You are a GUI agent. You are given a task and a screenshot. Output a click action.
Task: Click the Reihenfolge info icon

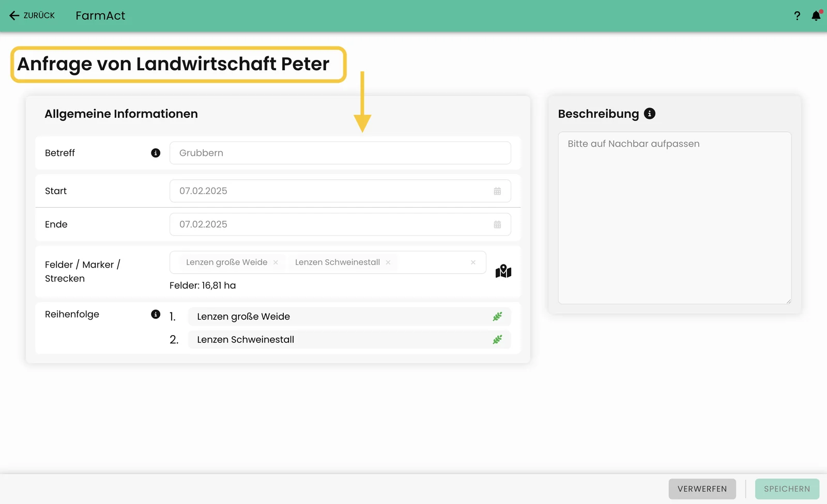point(156,314)
